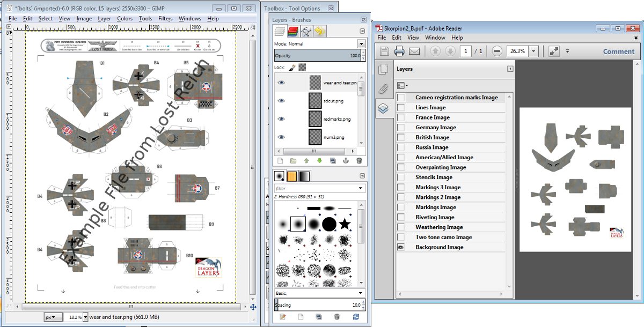Hide the sdcut.png layer

(281, 101)
